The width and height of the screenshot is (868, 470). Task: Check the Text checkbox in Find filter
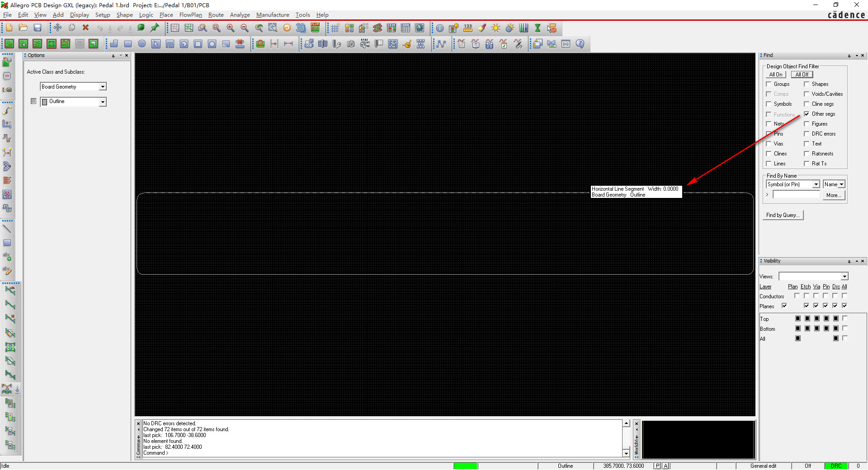pos(807,144)
